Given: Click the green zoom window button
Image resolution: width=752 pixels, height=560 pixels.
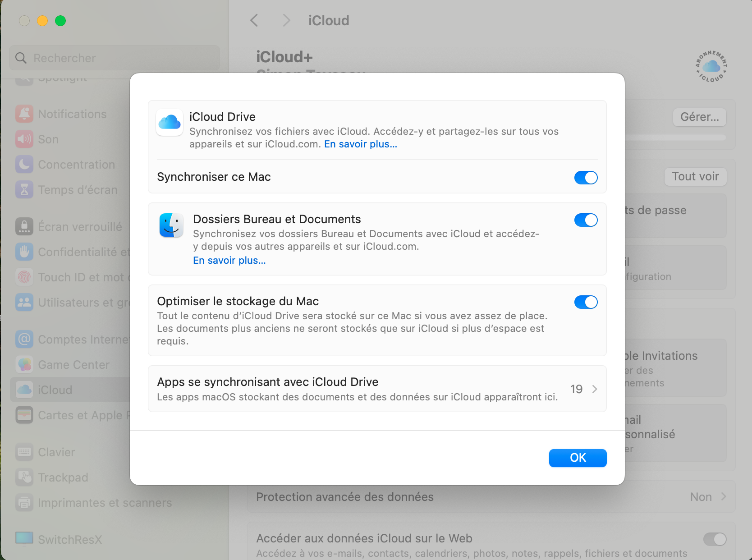Looking at the screenshot, I should [60, 21].
